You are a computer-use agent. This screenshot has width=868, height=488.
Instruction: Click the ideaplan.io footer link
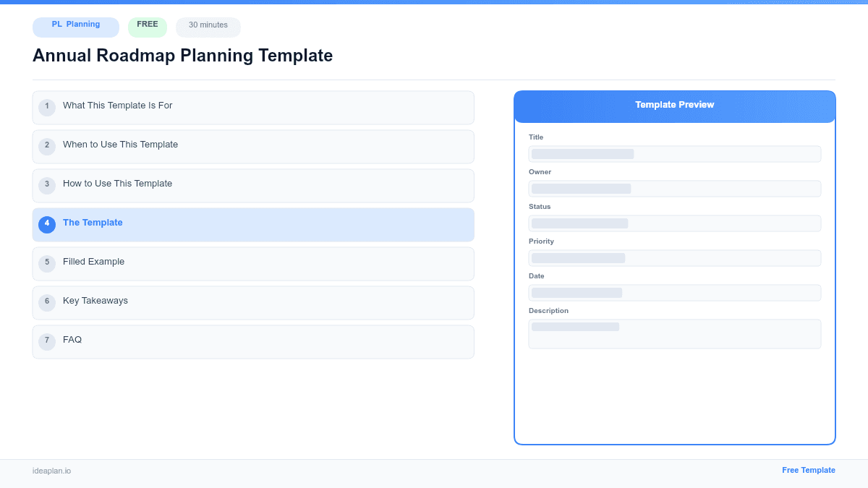(51, 471)
